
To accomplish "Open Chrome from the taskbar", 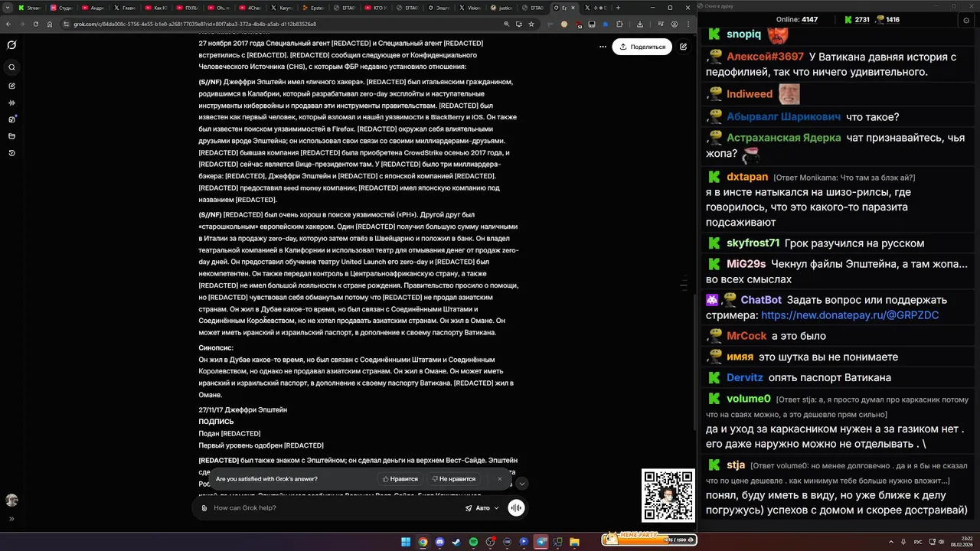I will pos(423,542).
